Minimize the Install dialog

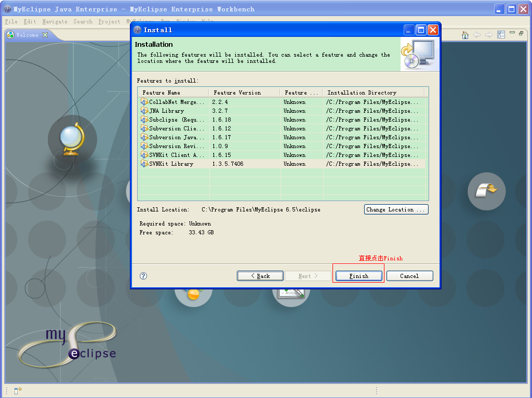coord(409,30)
